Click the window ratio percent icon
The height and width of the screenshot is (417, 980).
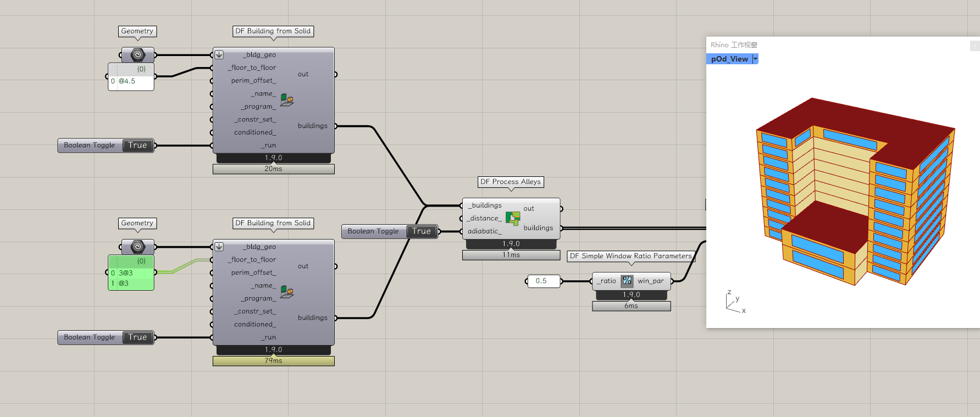tap(627, 281)
